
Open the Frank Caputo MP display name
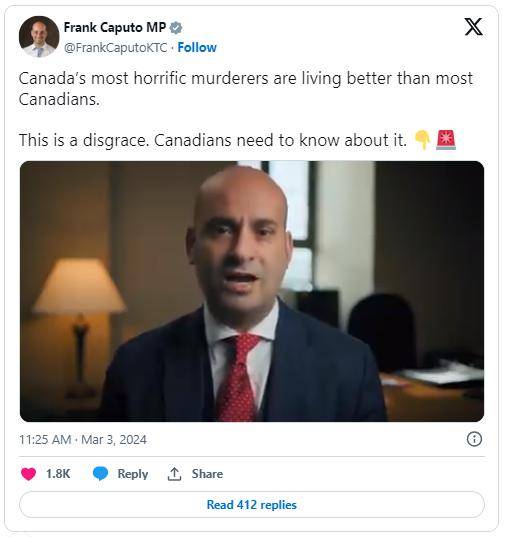pos(115,27)
